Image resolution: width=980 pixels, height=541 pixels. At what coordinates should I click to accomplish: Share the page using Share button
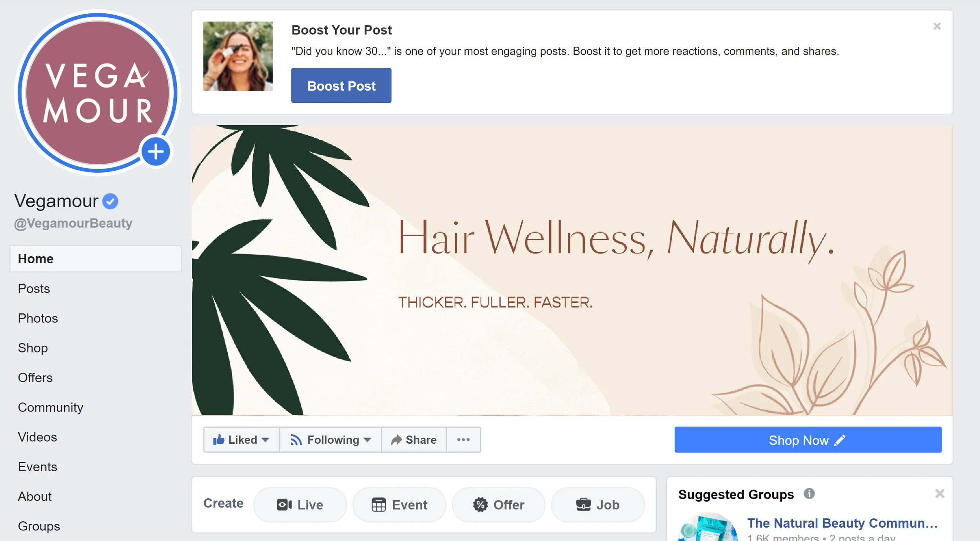point(414,439)
